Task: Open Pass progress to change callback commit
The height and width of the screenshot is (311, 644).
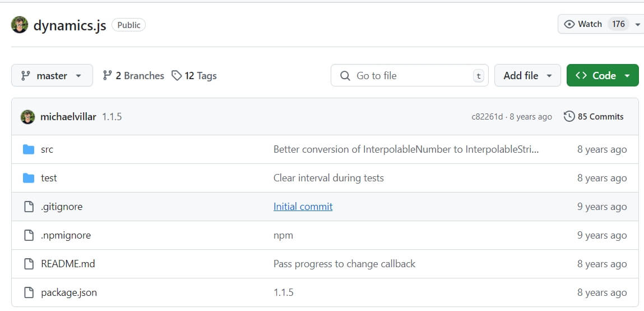Action: 345,264
